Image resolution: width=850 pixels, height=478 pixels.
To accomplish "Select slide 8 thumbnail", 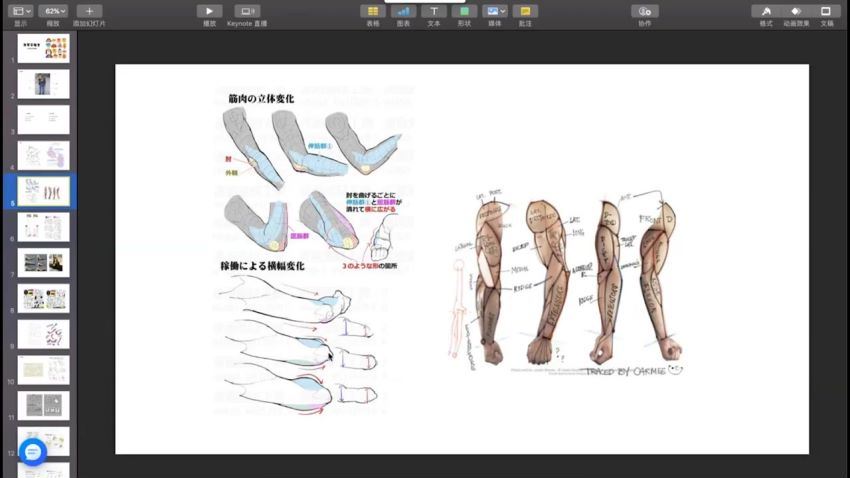I will click(43, 299).
